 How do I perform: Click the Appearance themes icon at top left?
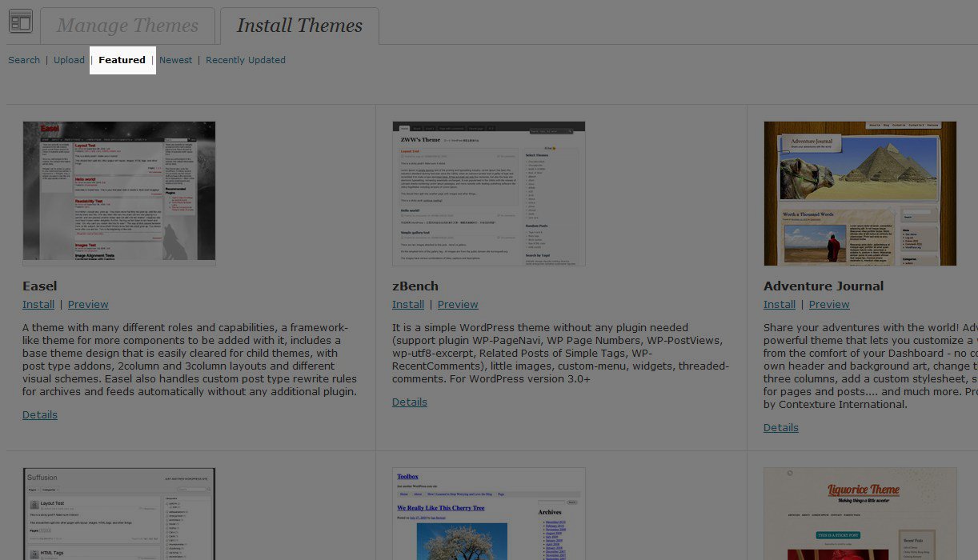point(20,22)
